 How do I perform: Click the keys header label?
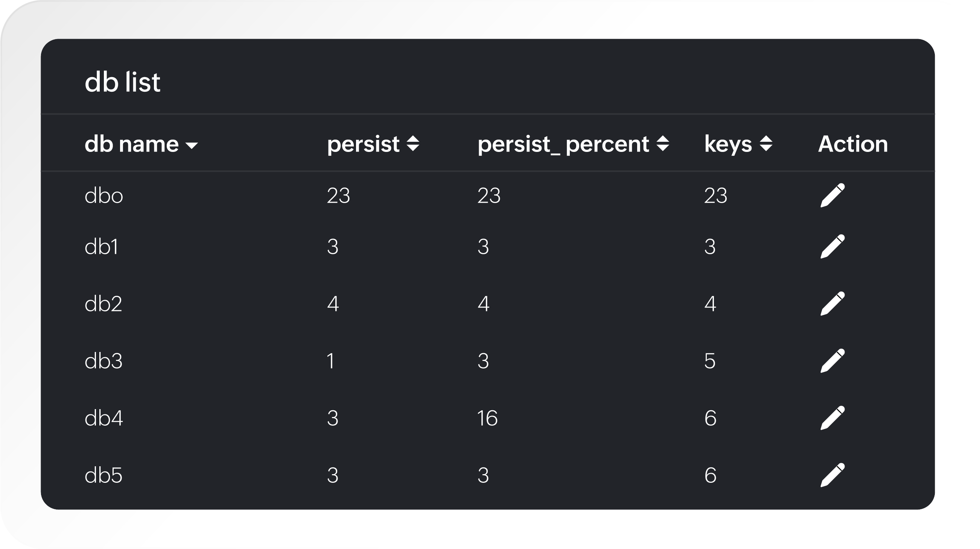pyautogui.click(x=728, y=144)
